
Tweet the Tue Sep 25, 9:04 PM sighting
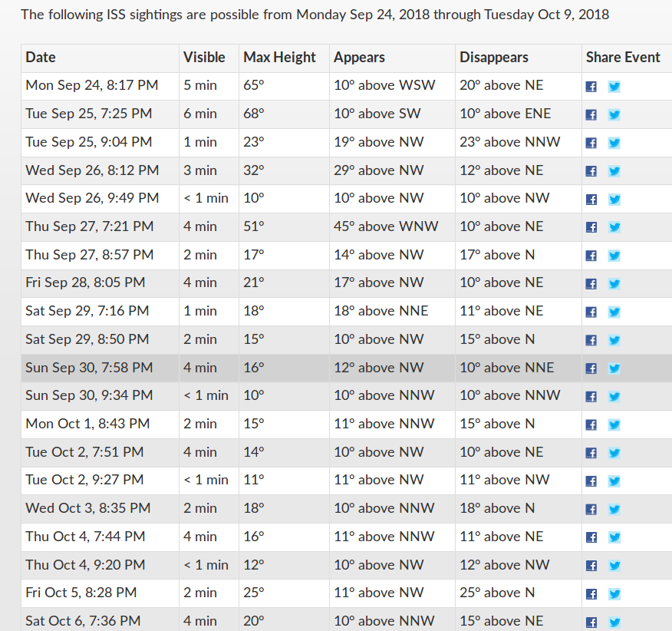614,144
